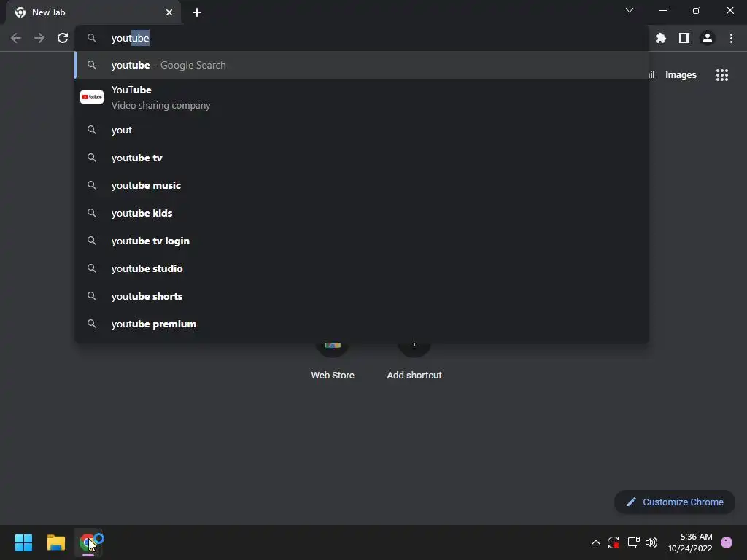Click the sync status tray icon
This screenshot has height=560, width=747.
coord(613,542)
